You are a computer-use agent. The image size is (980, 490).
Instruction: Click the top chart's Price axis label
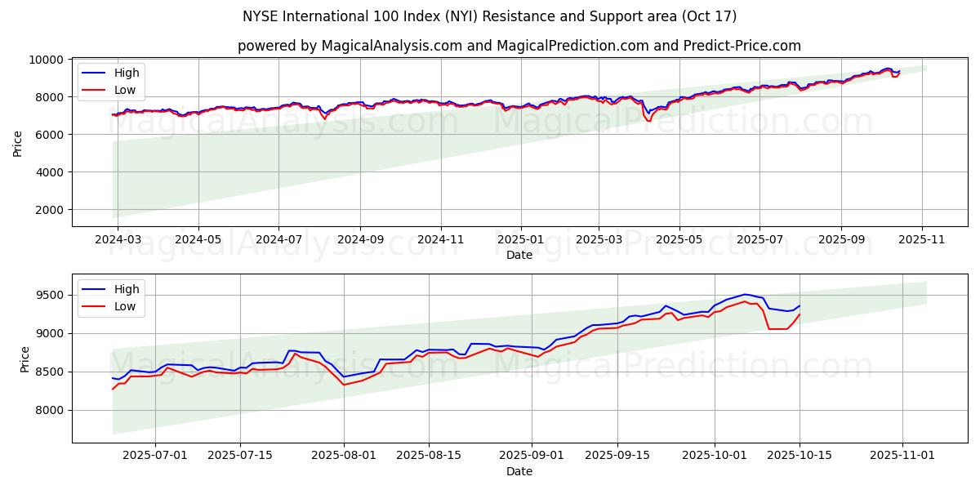(18, 143)
